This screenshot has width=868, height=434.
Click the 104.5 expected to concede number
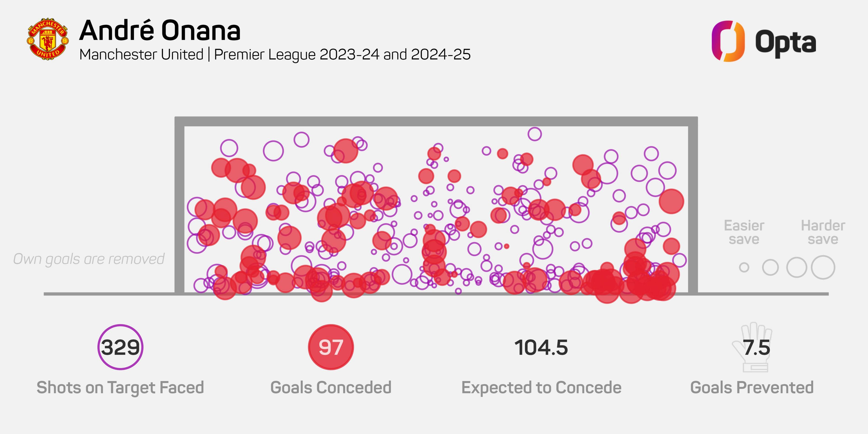(541, 347)
